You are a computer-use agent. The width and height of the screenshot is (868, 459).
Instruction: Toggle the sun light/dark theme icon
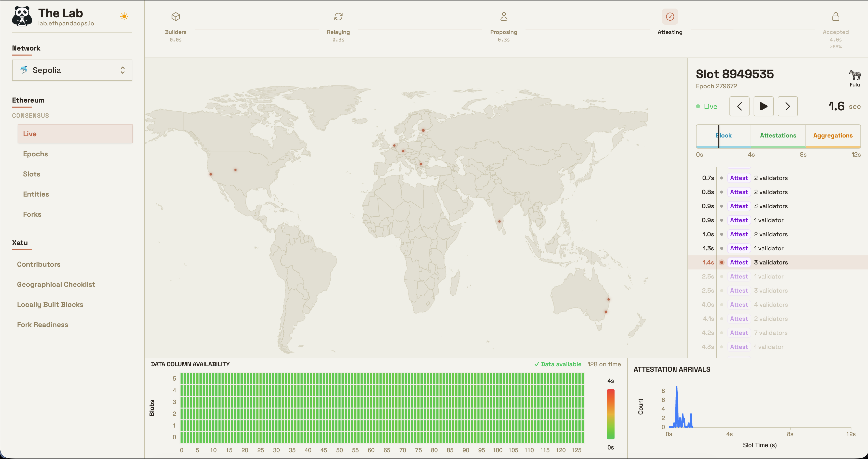(x=124, y=17)
